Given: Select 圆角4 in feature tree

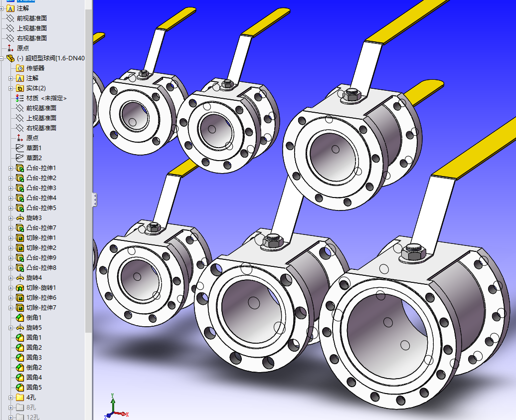Looking at the screenshot, I should tap(34, 377).
